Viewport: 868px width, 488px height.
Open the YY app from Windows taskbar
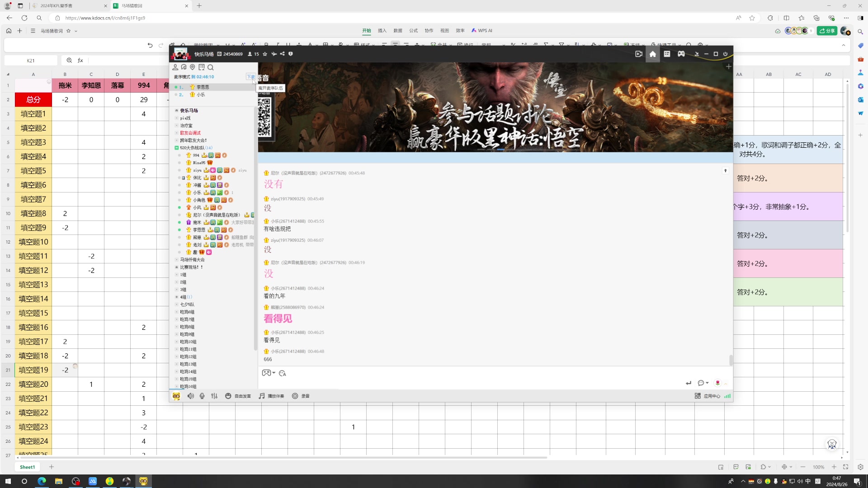tap(143, 481)
